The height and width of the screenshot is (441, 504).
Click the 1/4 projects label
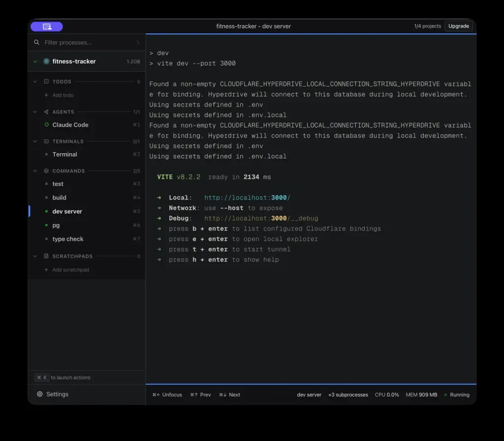pyautogui.click(x=428, y=26)
